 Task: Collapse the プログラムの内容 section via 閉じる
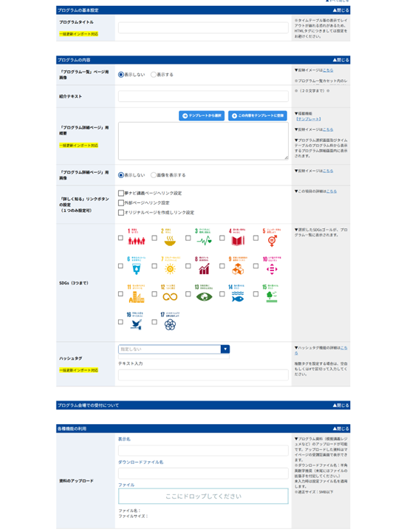[341, 60]
